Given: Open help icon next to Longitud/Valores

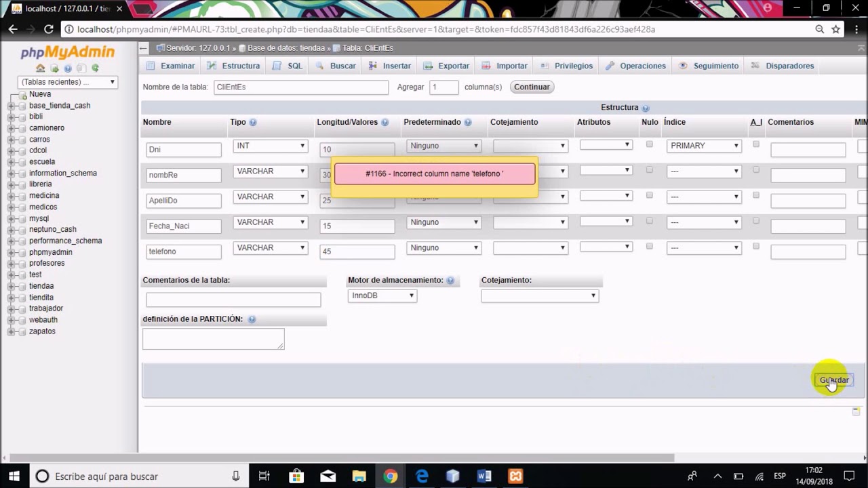Looking at the screenshot, I should (x=384, y=123).
